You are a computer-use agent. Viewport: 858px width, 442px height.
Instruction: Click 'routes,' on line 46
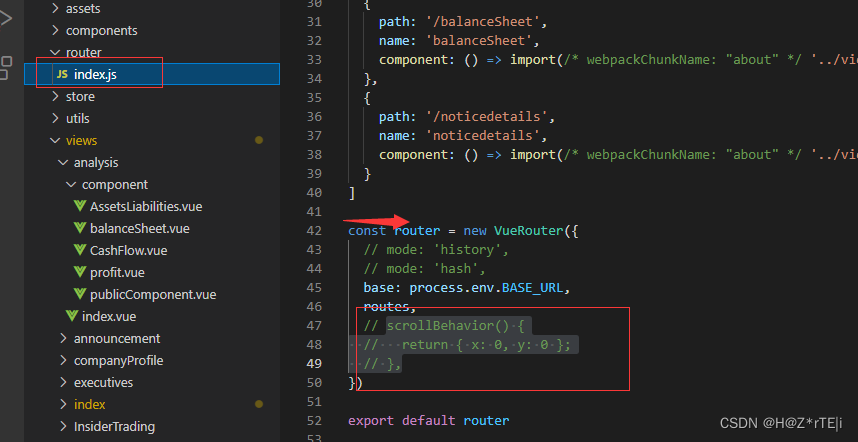pos(390,307)
